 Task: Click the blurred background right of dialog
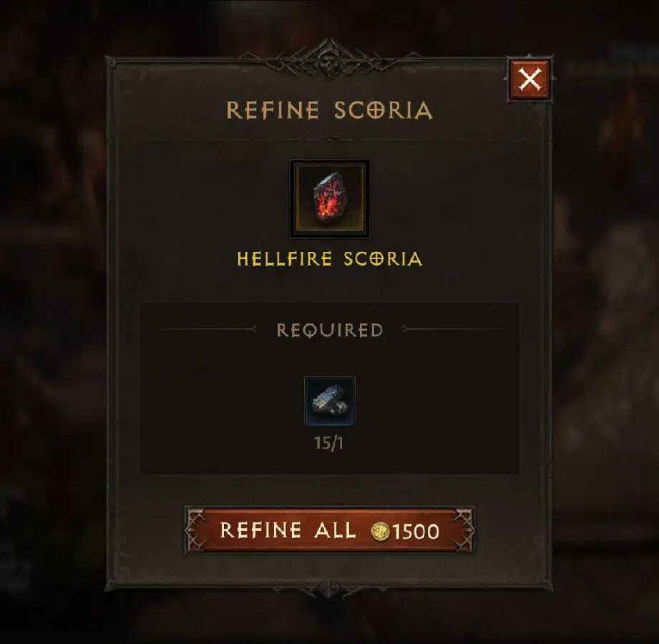pos(605,319)
